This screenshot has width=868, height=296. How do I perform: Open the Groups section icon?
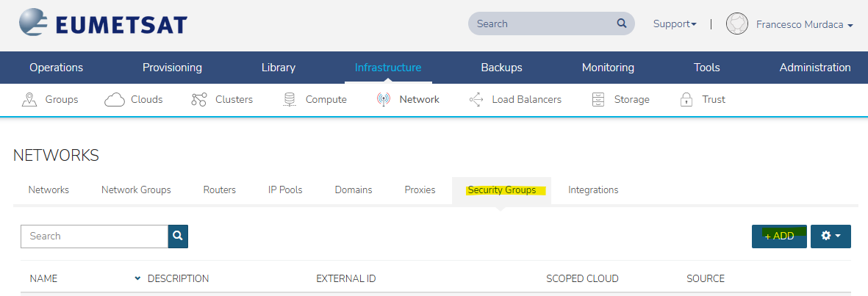pos(29,99)
